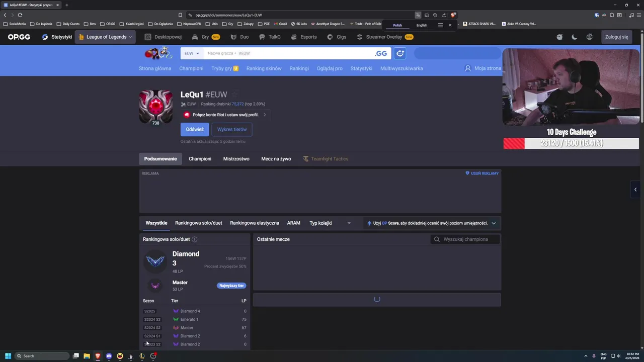Open the browser hamburger menu
The width and height of the screenshot is (644, 362).
click(638, 15)
